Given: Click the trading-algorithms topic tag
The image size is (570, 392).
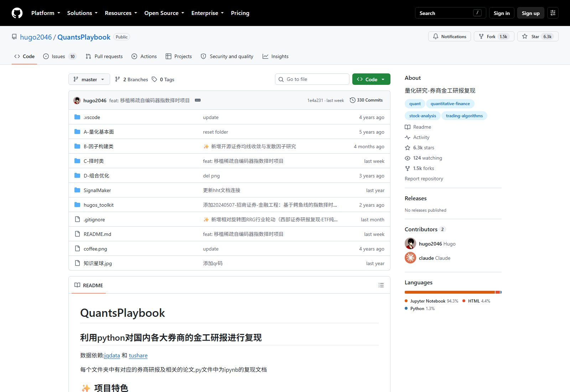Looking at the screenshot, I should click(x=464, y=116).
